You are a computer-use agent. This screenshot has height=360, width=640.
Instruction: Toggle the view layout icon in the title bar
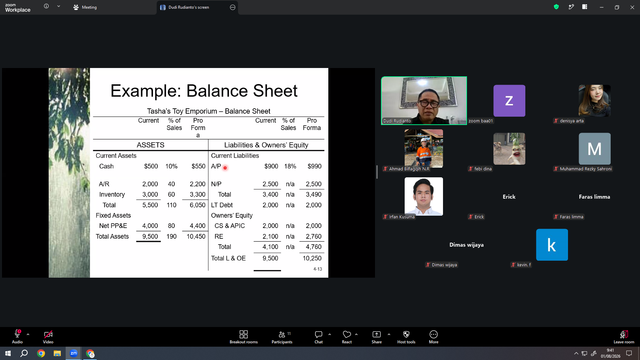coord(584,7)
